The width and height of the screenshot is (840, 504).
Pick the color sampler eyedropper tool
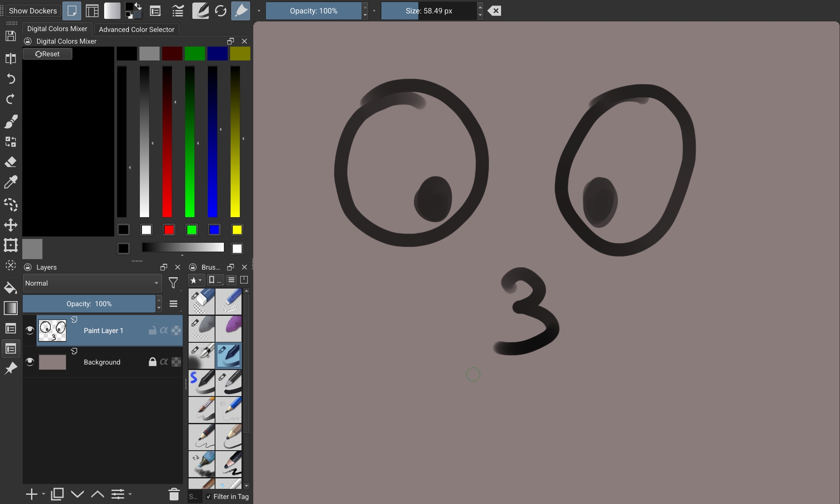coord(11,182)
